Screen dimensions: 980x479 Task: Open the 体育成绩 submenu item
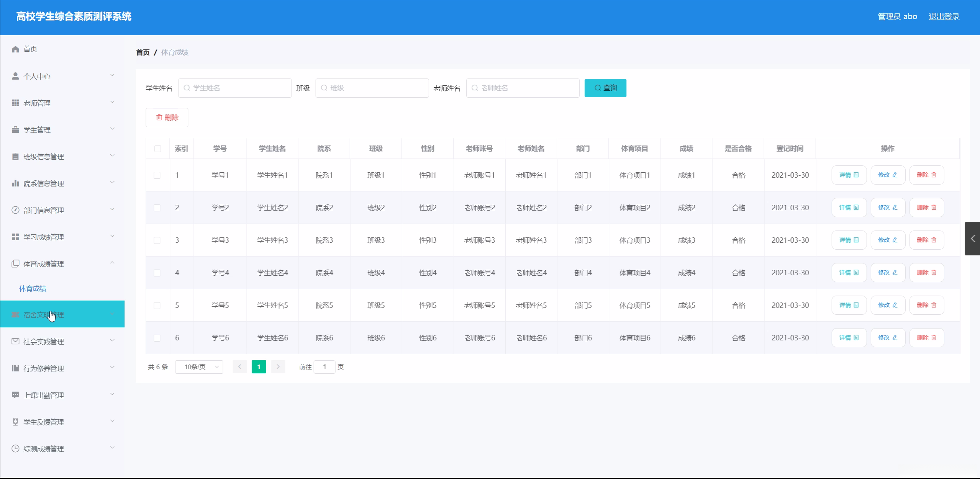tap(33, 289)
